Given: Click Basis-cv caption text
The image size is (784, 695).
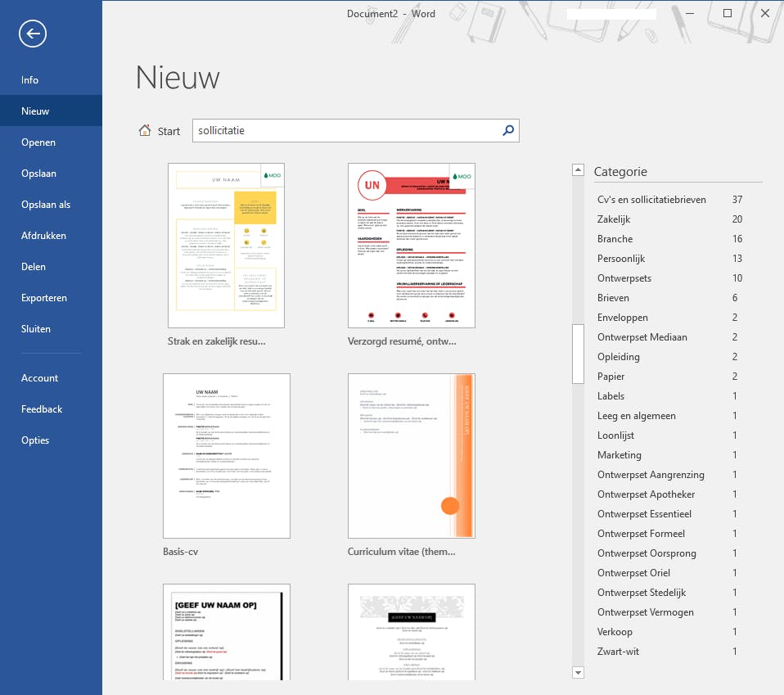Looking at the screenshot, I should (x=181, y=552).
